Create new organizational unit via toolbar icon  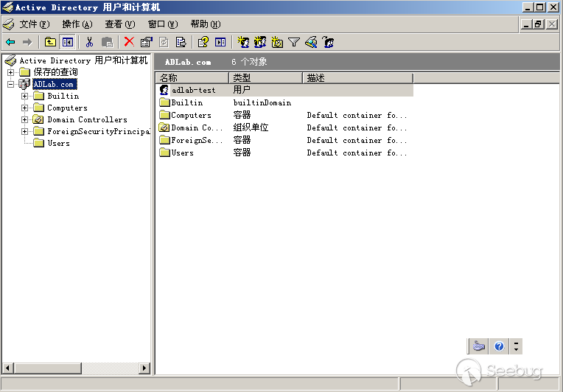pos(277,42)
